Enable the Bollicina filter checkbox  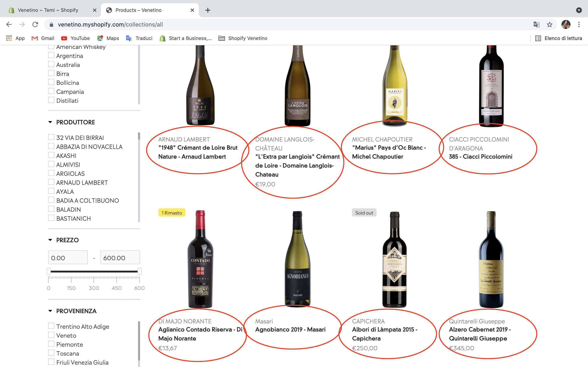click(x=51, y=82)
